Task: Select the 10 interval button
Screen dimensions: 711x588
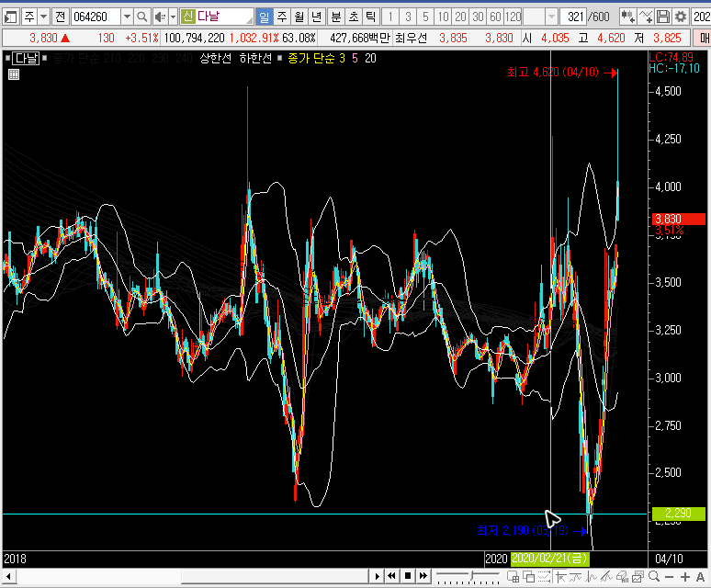Action: pos(443,17)
